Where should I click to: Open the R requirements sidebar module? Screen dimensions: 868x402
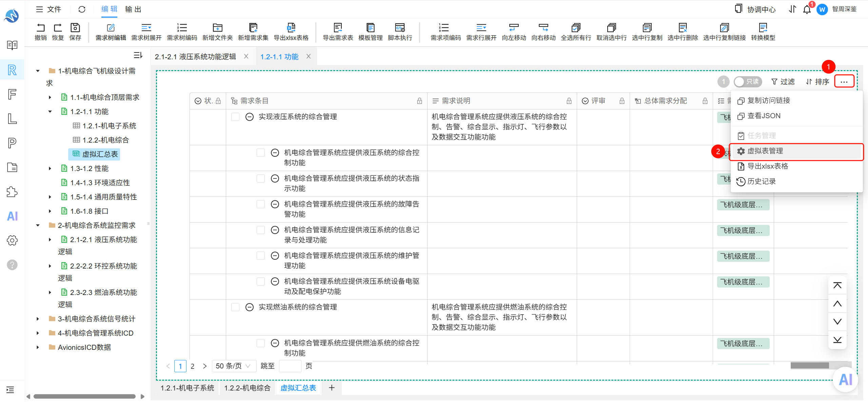12,70
